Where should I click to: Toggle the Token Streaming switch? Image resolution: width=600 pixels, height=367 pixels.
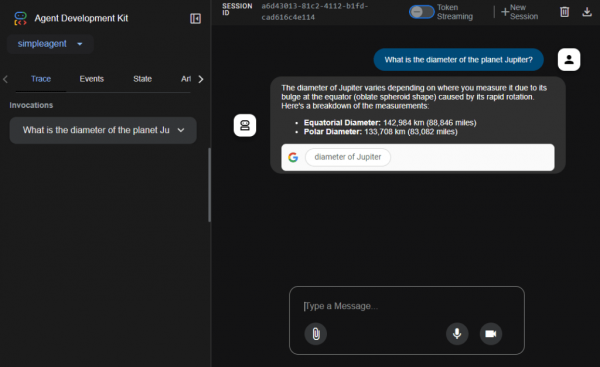click(421, 12)
